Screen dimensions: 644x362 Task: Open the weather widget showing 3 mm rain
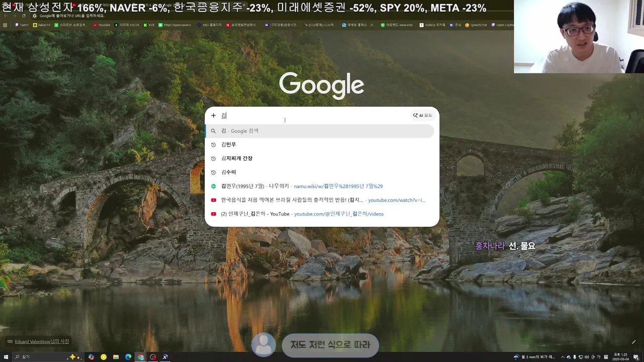click(534, 357)
